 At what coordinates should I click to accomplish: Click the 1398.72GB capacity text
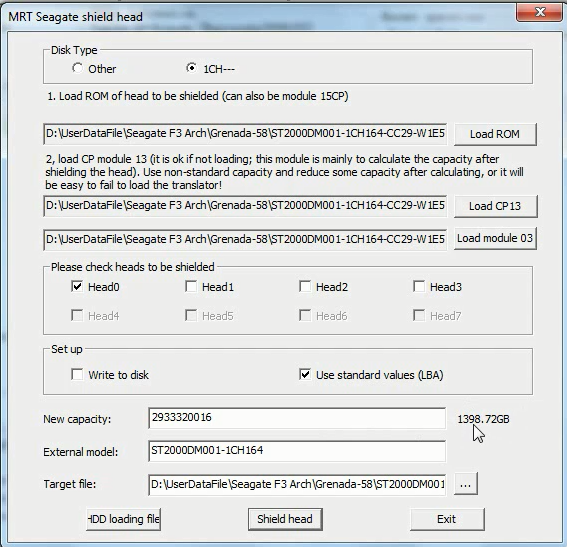click(483, 419)
